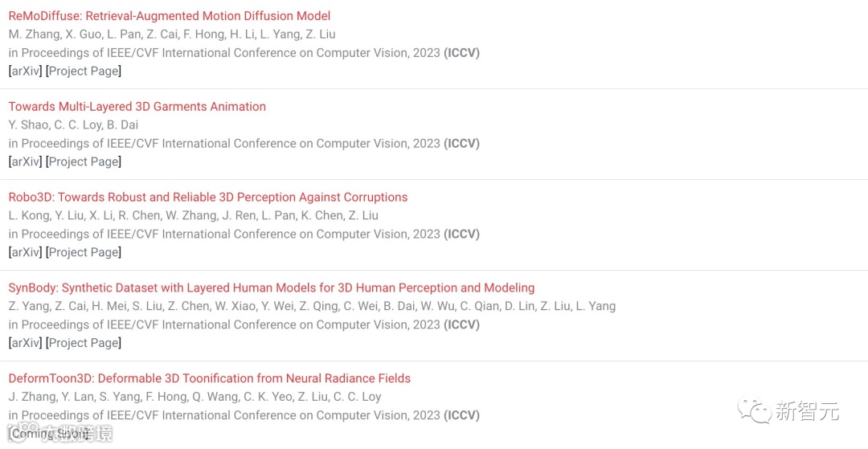
Task: Click ICCV label in SynBody entry
Action: (461, 325)
